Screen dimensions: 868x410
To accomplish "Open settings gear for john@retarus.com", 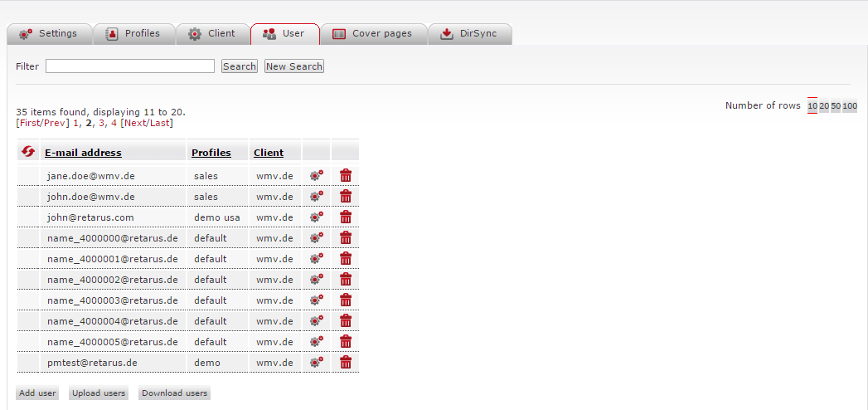I will coord(316,217).
